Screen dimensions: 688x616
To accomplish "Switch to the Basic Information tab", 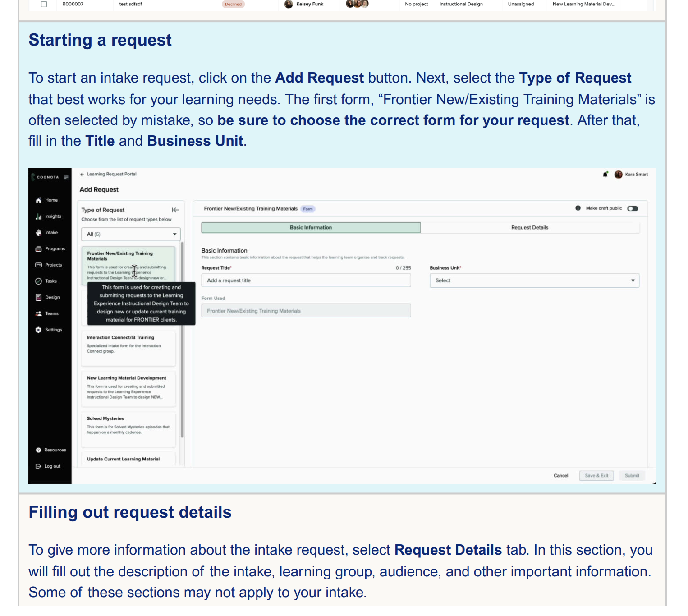I will 311,228.
